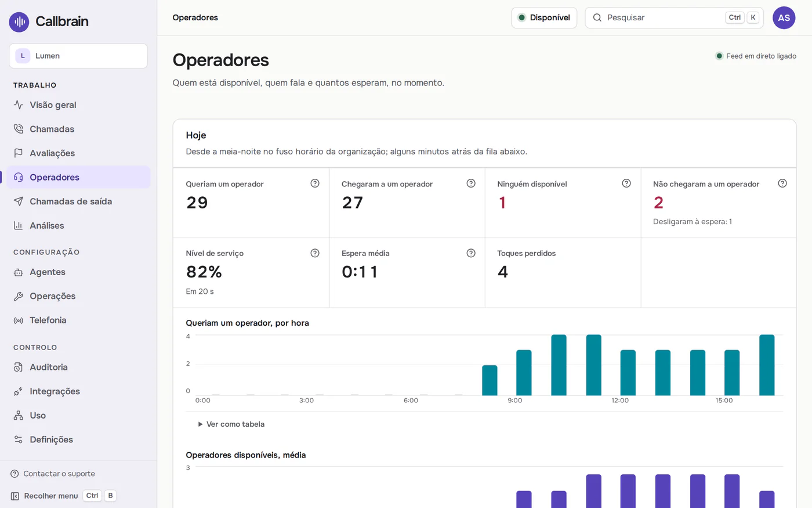This screenshot has height=508, width=812.
Task: Click the Hoje card heading
Action: [x=196, y=135]
